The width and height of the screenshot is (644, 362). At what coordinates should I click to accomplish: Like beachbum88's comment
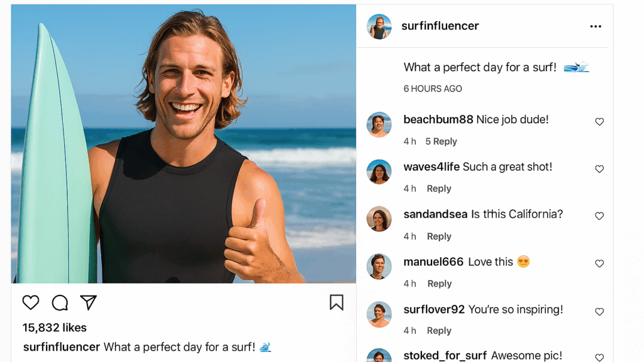(x=599, y=122)
